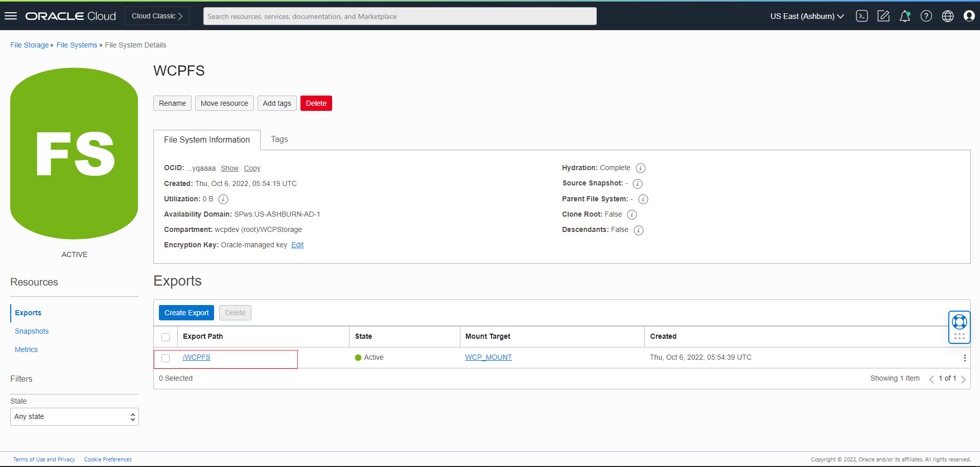Click the info icon next to Parent File System

point(643,199)
